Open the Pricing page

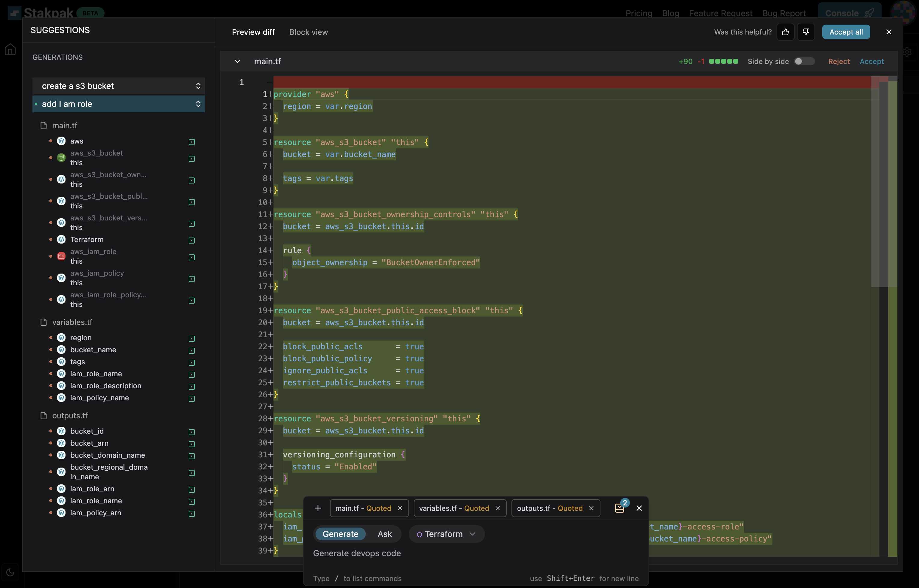[639, 13]
